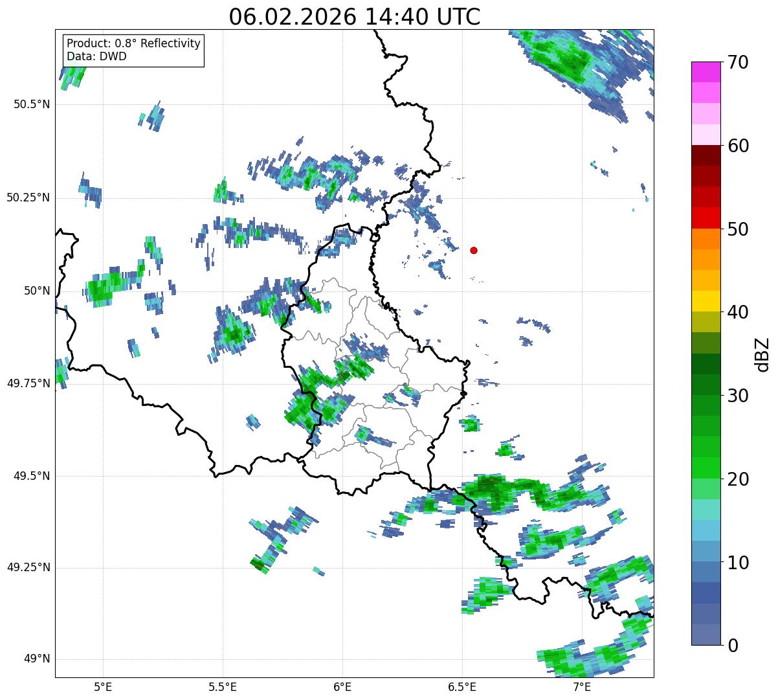778x700 pixels.
Task: Click the 6°E longitude label
Action: [x=342, y=686]
